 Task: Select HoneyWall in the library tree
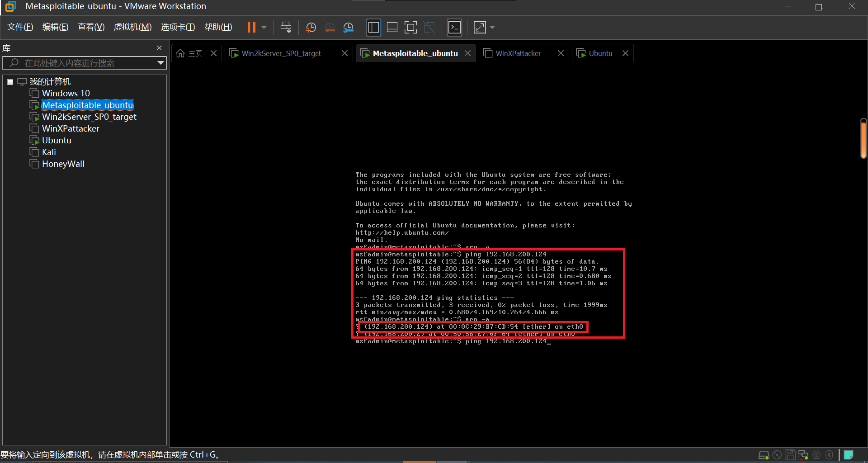(x=63, y=164)
